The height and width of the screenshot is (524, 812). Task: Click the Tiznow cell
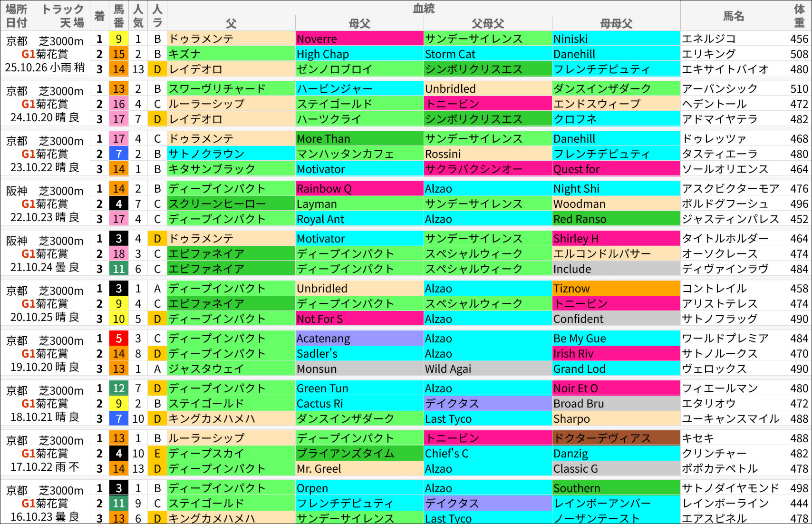[x=616, y=289]
